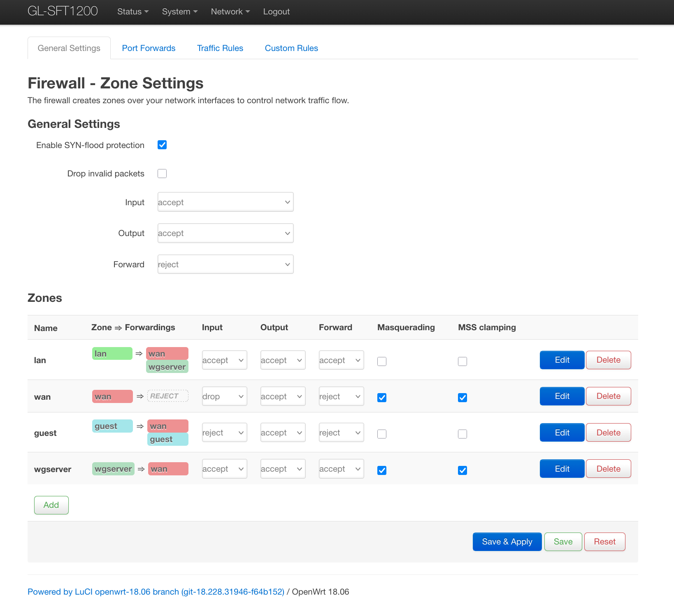The width and height of the screenshot is (674, 616).
Task: Open the general Forward policy dropdown
Action: click(225, 264)
